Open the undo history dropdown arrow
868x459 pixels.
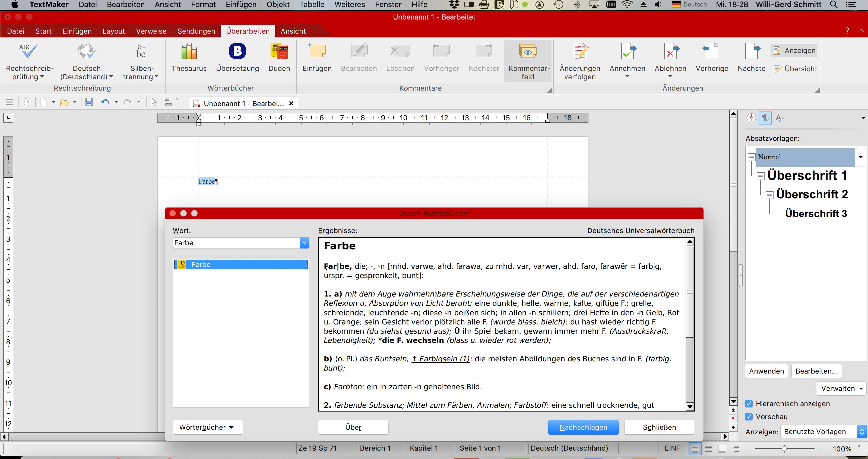click(x=116, y=102)
